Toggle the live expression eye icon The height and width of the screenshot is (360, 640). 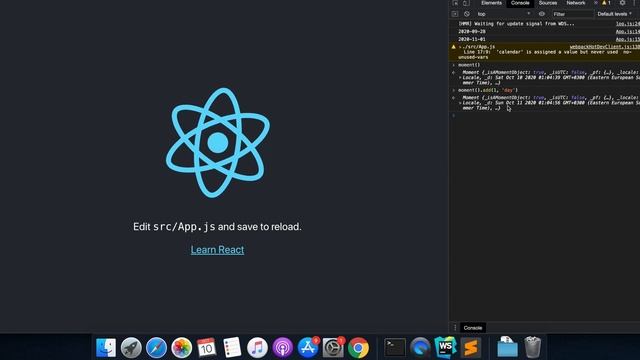pyautogui.click(x=542, y=14)
